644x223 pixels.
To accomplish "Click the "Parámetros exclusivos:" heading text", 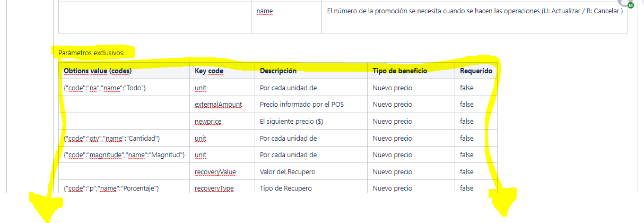I will [92, 53].
